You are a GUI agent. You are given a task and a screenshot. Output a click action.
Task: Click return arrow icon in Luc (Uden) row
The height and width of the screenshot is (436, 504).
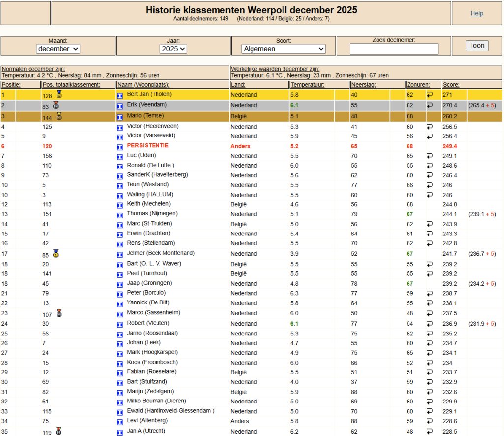point(430,156)
